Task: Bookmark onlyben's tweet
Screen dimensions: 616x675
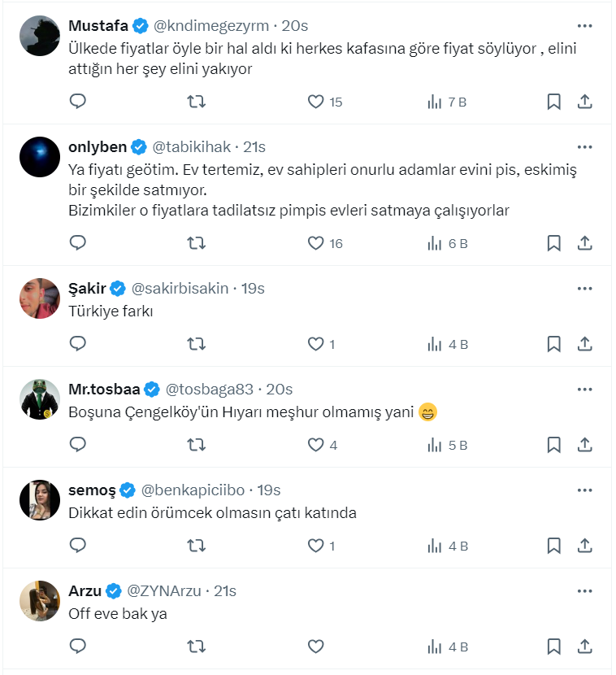Action: pyautogui.click(x=553, y=243)
